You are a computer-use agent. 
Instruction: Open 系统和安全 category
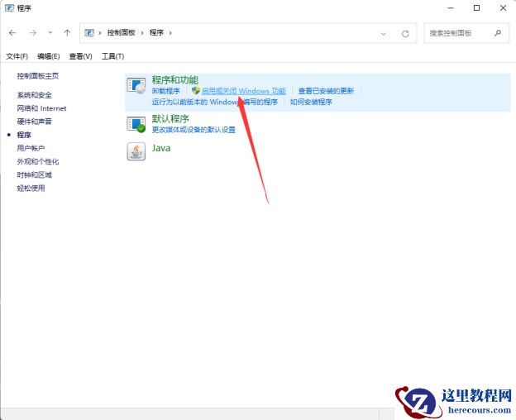pyautogui.click(x=35, y=95)
